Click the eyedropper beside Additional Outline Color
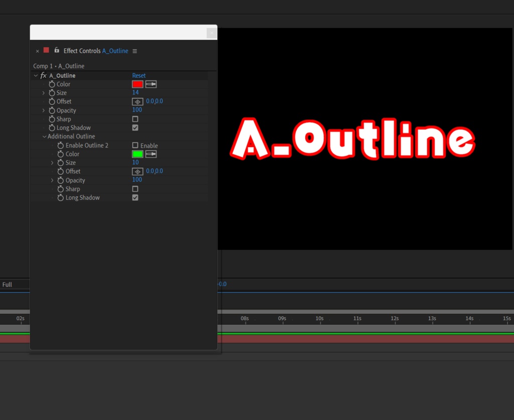The height and width of the screenshot is (420, 514). (151, 154)
